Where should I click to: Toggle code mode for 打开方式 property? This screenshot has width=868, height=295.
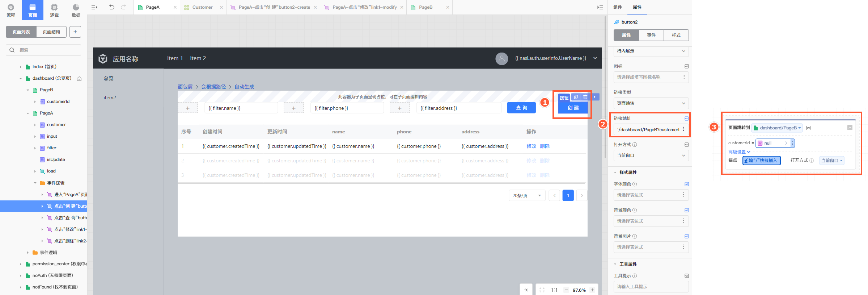click(686, 145)
